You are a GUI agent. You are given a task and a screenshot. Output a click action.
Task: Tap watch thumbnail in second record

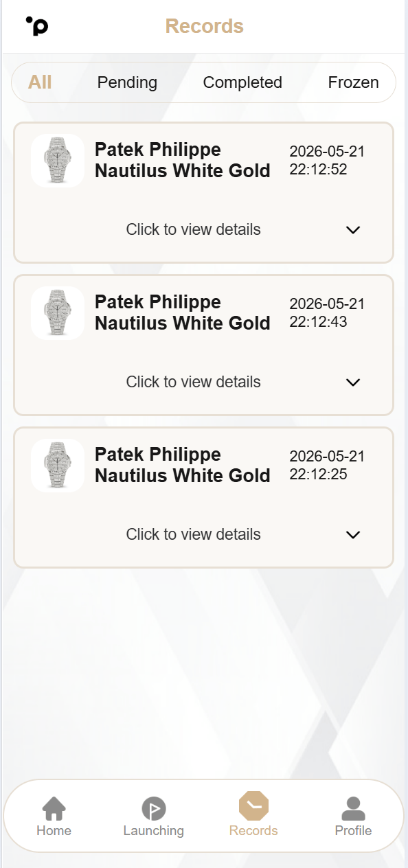click(x=58, y=313)
